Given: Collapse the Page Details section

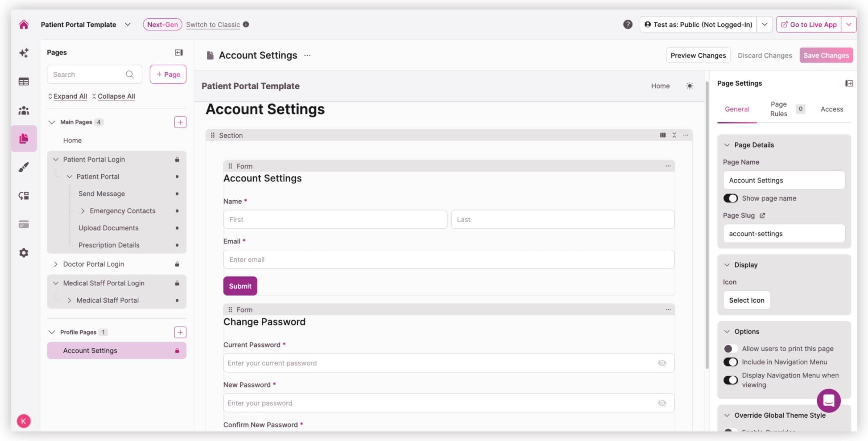Looking at the screenshot, I should coord(727,145).
